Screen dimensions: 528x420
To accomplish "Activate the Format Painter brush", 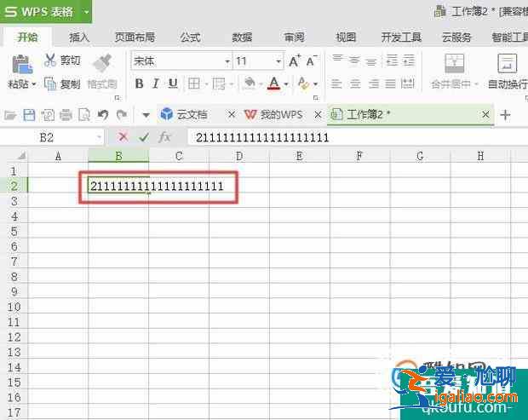I will coord(102,63).
